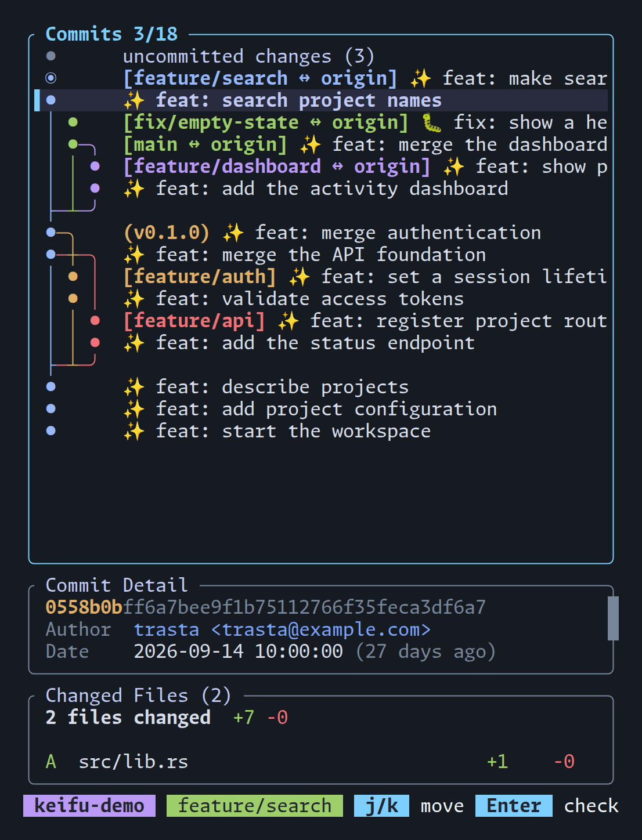Click the graph node of start the workspace
Screen dimensions: 642x840
(x=51, y=430)
